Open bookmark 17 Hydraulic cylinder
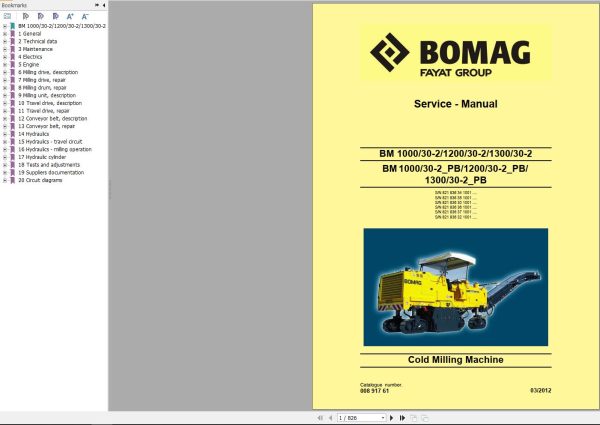The height and width of the screenshot is (425, 600). (42, 157)
